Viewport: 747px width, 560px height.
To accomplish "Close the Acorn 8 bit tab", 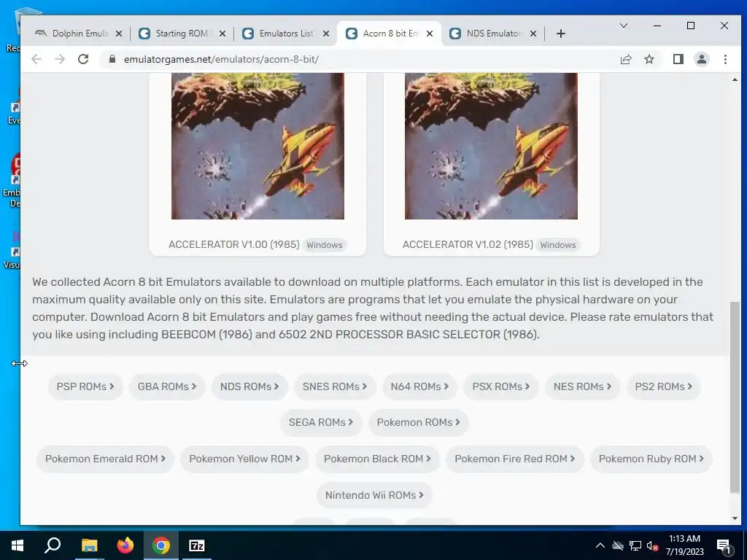I will 429,34.
